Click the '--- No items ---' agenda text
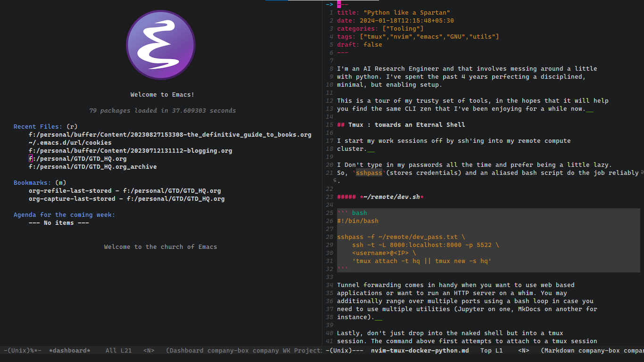Viewport: 644px width, 362px height. [59, 222]
